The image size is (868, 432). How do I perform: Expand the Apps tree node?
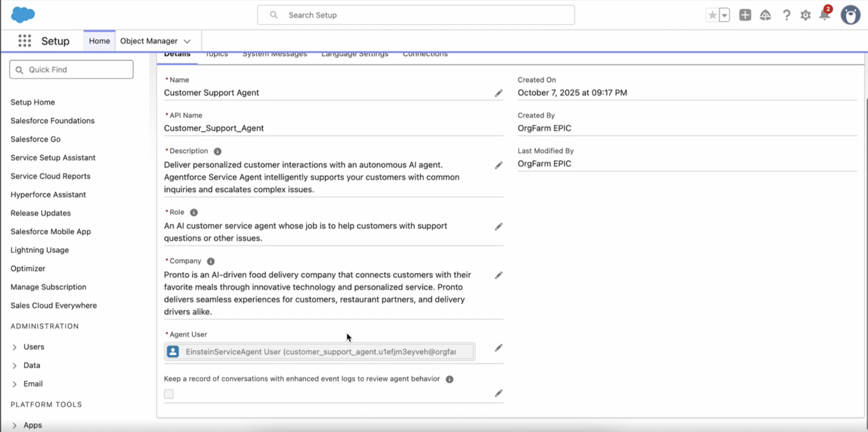click(14, 426)
